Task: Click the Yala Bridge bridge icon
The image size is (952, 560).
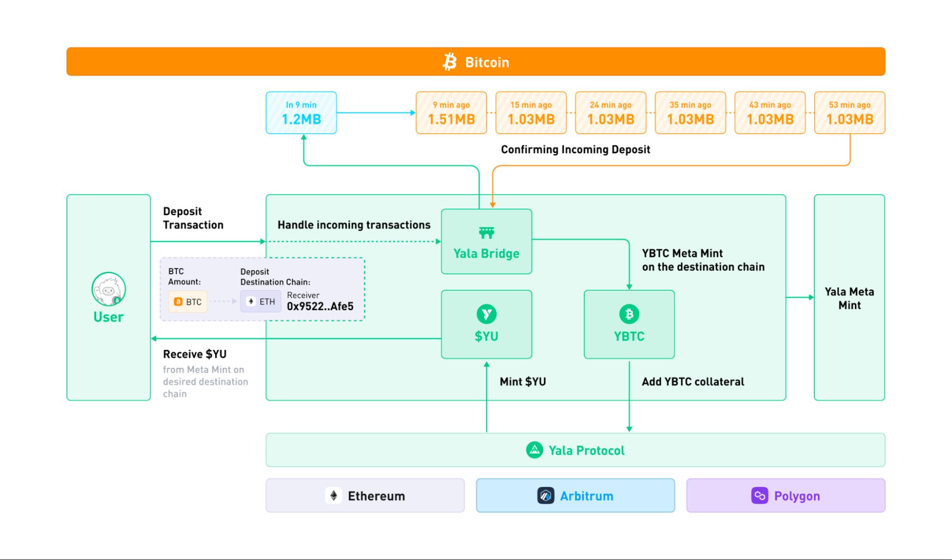Action: click(x=486, y=232)
